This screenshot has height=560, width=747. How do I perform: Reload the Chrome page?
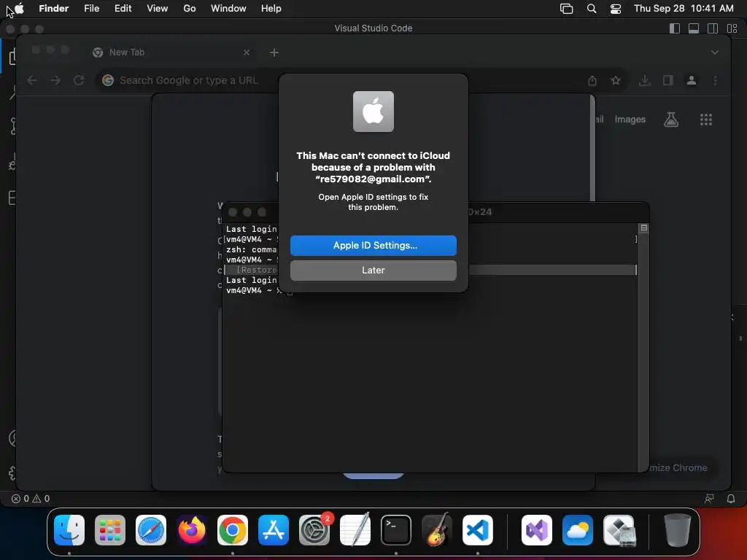click(x=79, y=80)
